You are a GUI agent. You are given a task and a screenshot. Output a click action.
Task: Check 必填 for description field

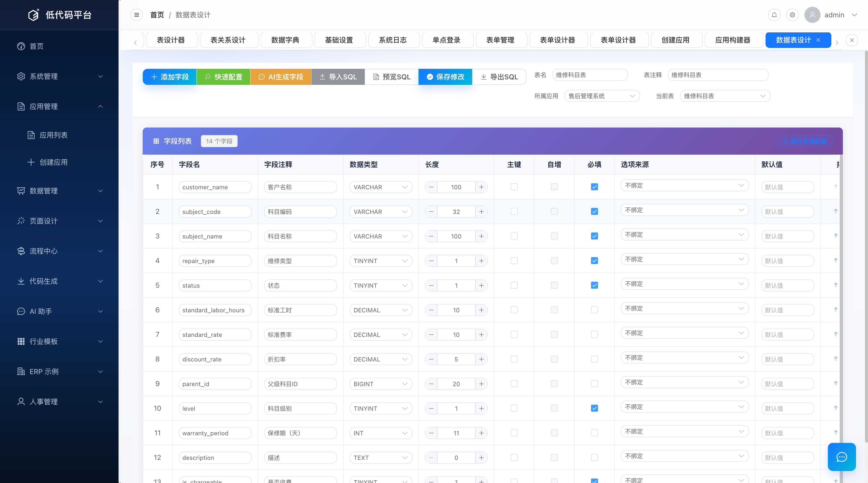point(594,457)
